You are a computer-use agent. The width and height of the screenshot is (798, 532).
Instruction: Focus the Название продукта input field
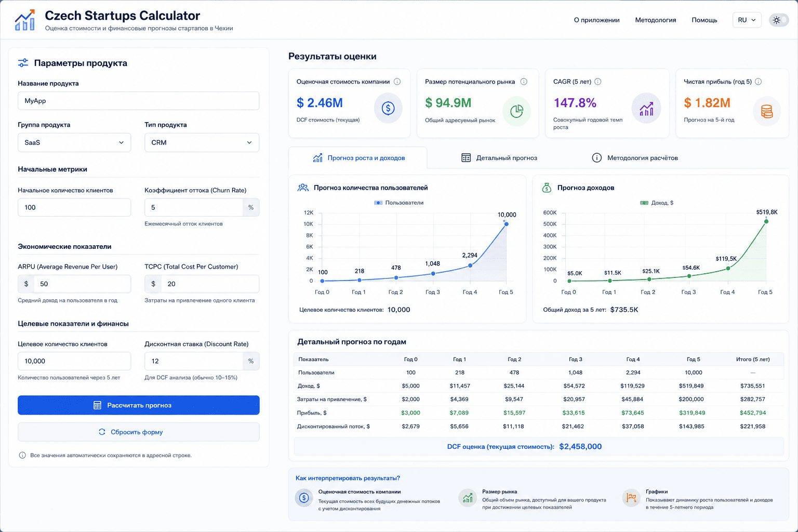pos(139,101)
